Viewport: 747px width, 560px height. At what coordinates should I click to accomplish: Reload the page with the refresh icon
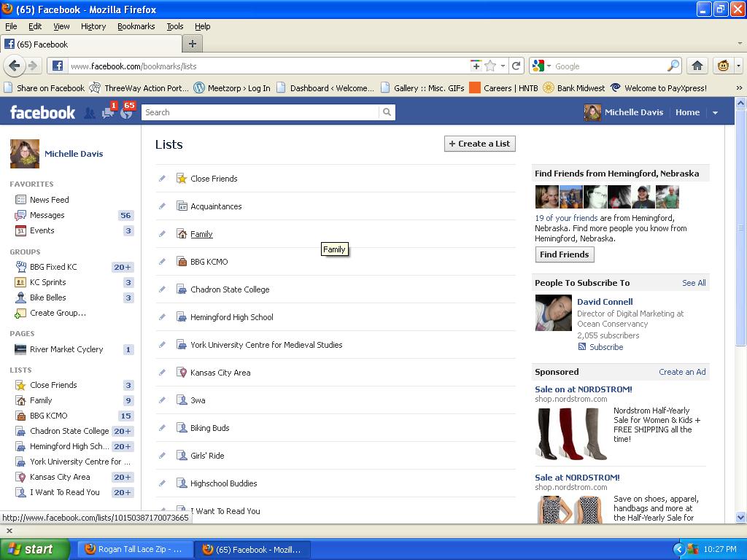(x=516, y=66)
